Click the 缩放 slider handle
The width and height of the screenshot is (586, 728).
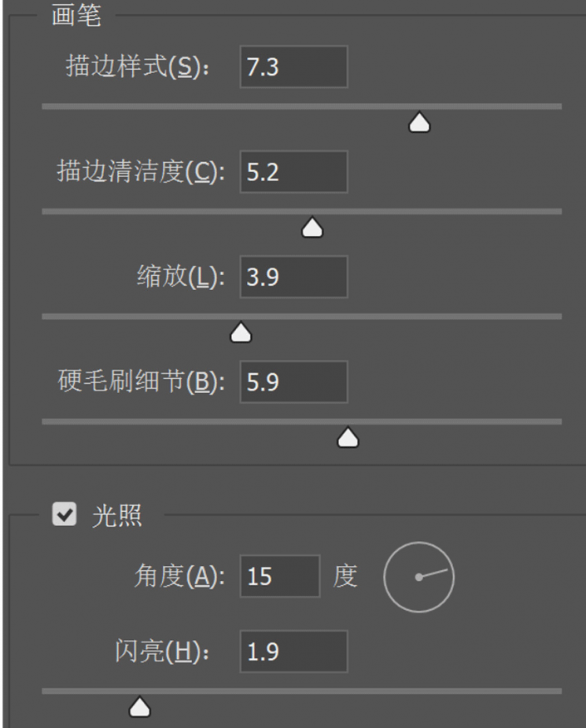(x=241, y=333)
